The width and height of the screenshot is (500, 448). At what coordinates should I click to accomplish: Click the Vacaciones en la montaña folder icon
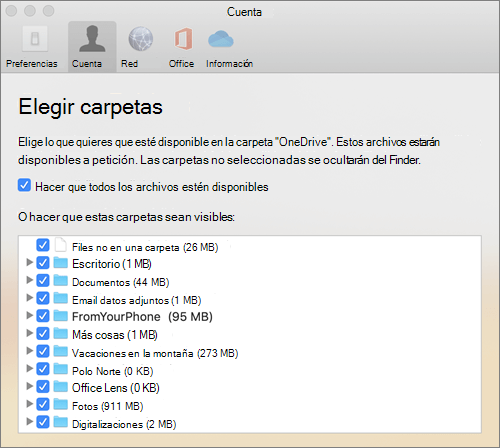click(61, 351)
